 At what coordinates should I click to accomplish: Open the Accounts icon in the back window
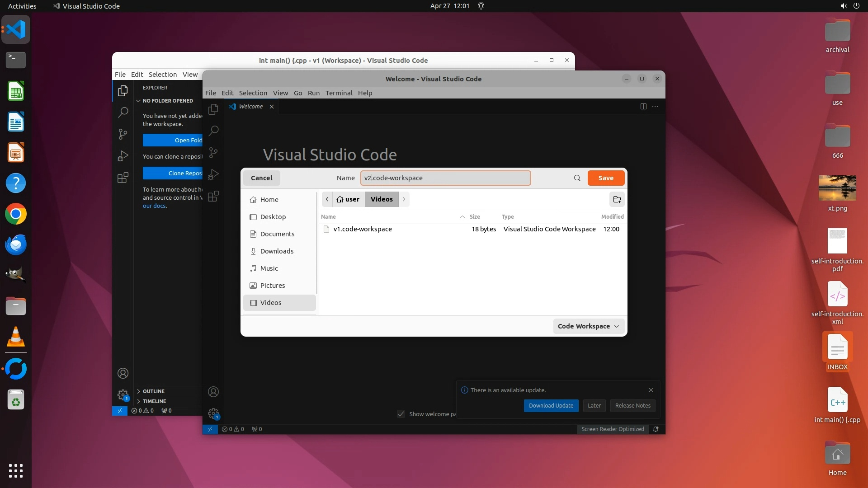tap(123, 373)
